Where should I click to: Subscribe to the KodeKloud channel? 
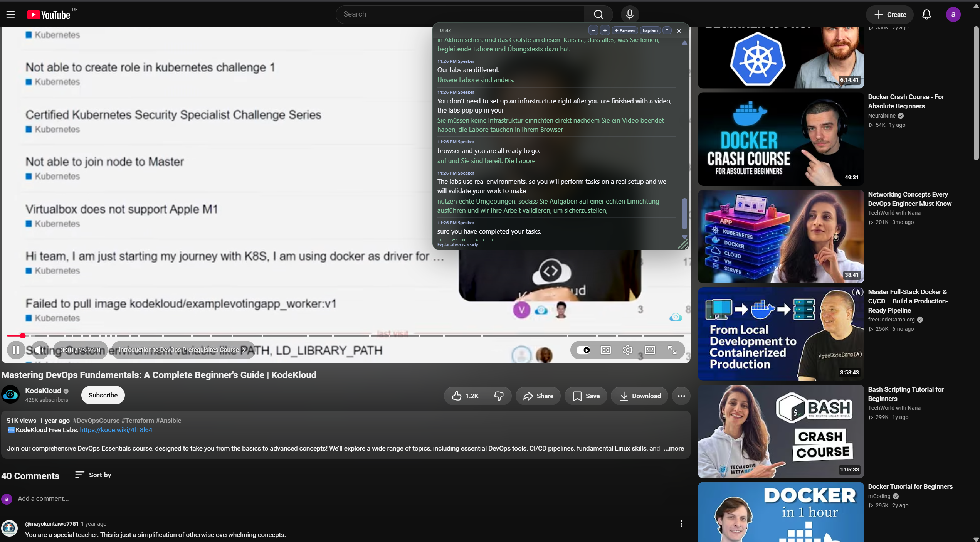(x=103, y=395)
